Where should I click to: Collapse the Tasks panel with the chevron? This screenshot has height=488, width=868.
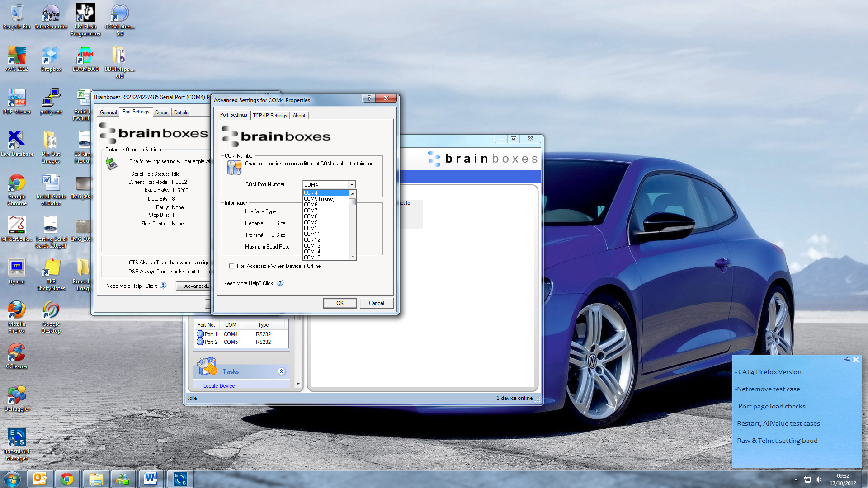[x=281, y=371]
